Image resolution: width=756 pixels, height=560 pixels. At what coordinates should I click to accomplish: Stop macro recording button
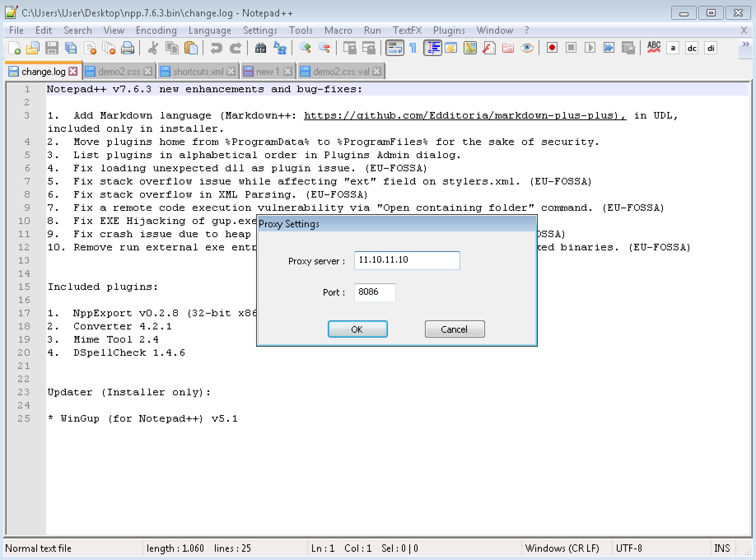click(571, 48)
